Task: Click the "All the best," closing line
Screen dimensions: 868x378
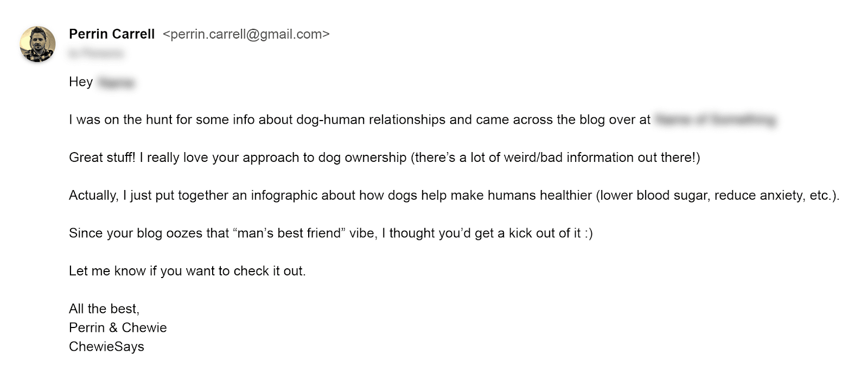Action: click(104, 309)
